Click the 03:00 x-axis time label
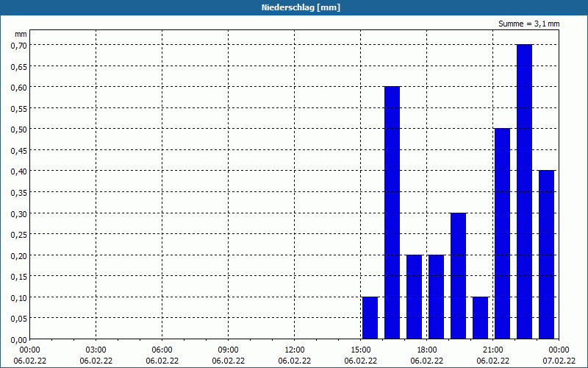The width and height of the screenshot is (588, 368). click(x=96, y=350)
